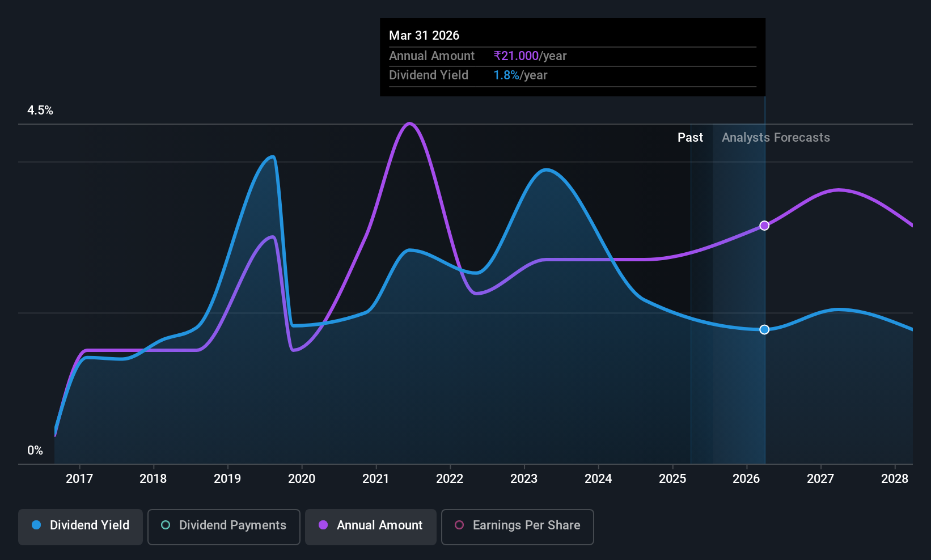Image resolution: width=931 pixels, height=560 pixels.
Task: Click the 2021 x-axis year label
Action: click(376, 478)
